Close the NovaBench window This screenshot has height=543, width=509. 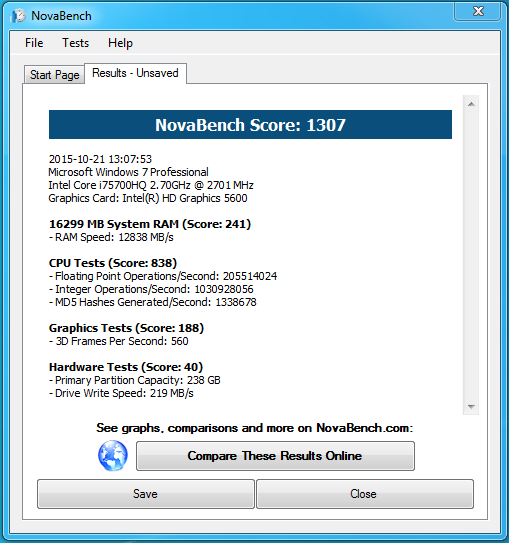[478, 11]
